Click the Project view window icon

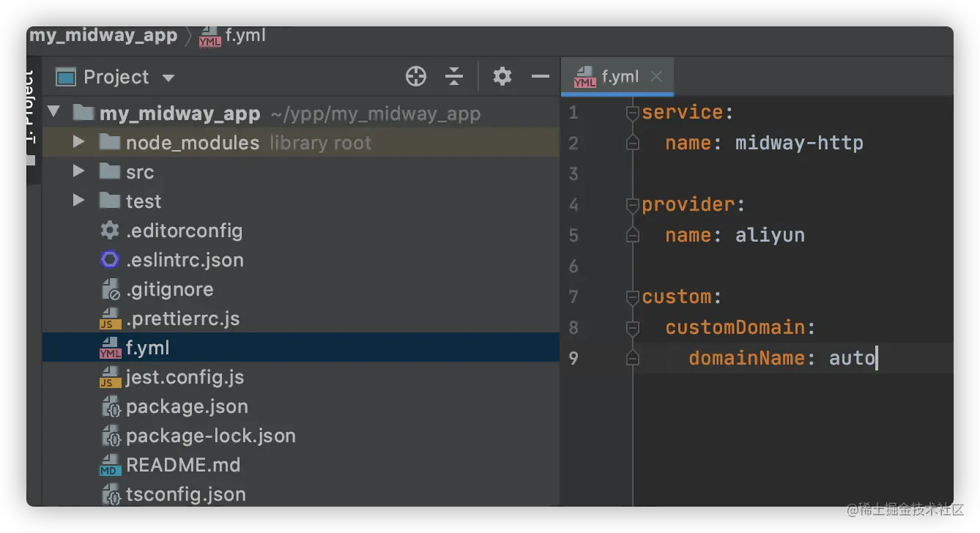66,77
